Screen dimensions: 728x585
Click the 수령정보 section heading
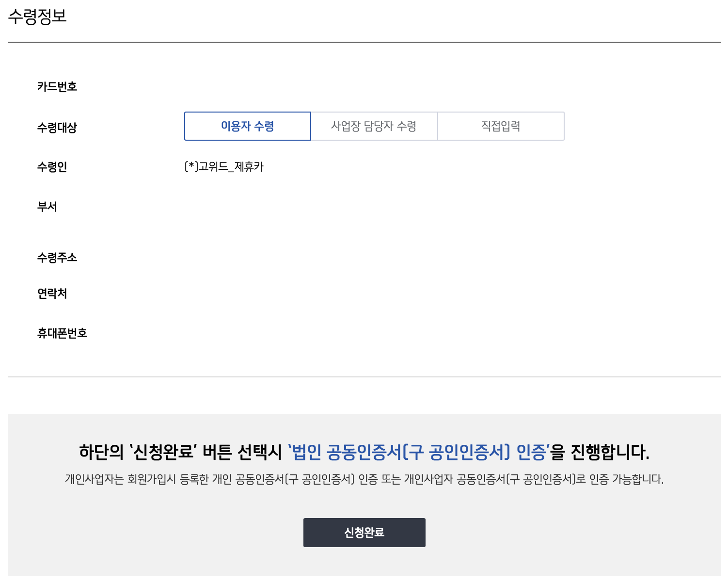[x=37, y=16]
